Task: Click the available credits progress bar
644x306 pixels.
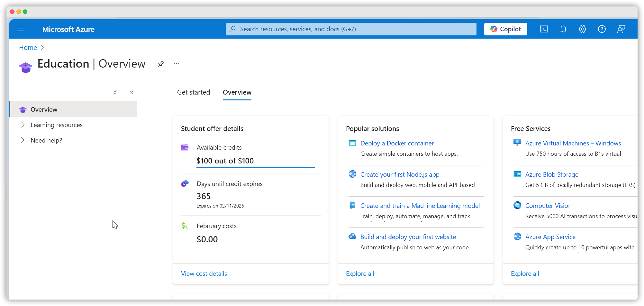Action: [x=256, y=167]
